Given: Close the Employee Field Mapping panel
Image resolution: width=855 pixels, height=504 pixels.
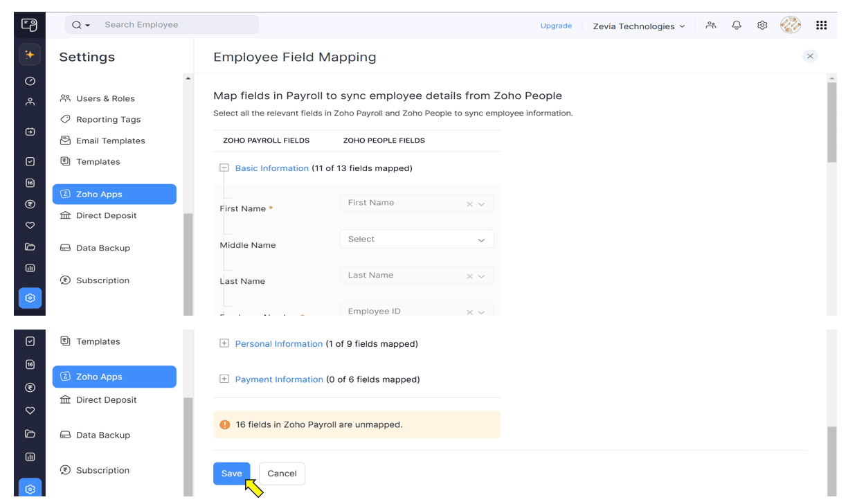Looking at the screenshot, I should coord(810,56).
